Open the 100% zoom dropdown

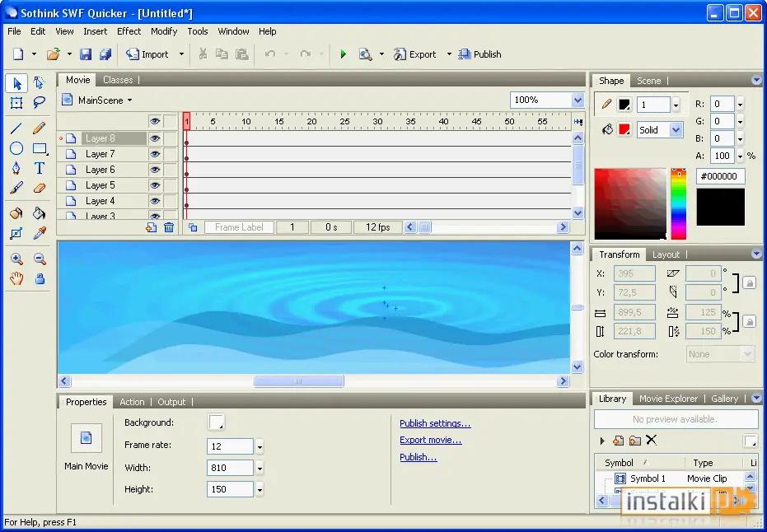578,100
